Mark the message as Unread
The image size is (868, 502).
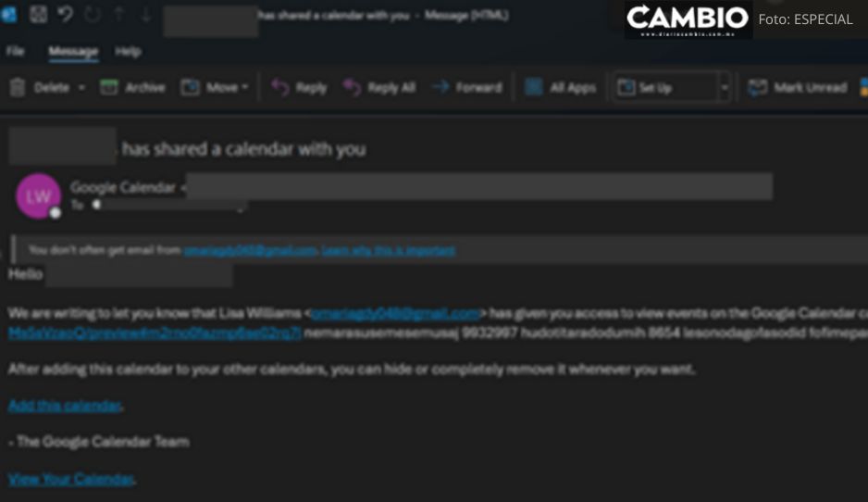click(797, 88)
